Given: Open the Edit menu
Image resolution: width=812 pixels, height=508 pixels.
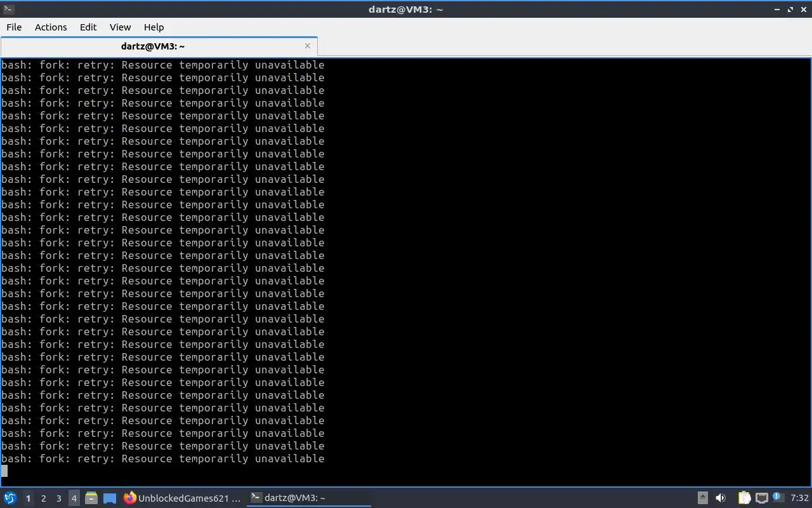Looking at the screenshot, I should (x=88, y=27).
